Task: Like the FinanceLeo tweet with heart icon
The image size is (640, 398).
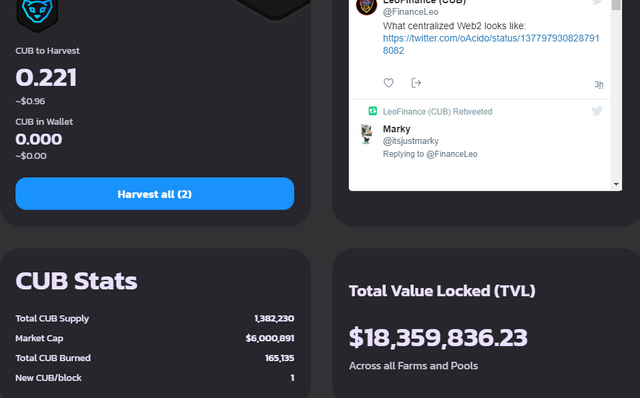Action: click(x=389, y=83)
